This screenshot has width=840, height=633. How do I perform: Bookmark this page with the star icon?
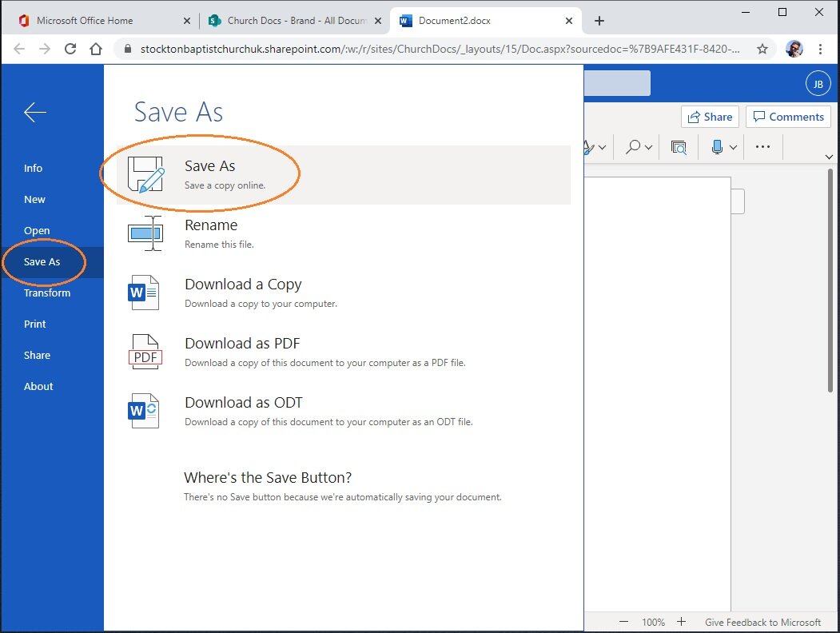tap(762, 50)
